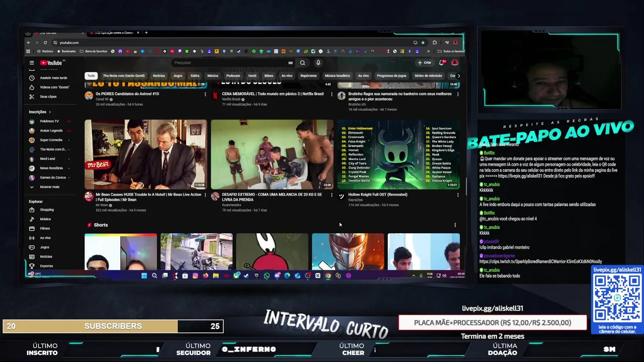Select the Podcasts filter chip

pos(233,76)
